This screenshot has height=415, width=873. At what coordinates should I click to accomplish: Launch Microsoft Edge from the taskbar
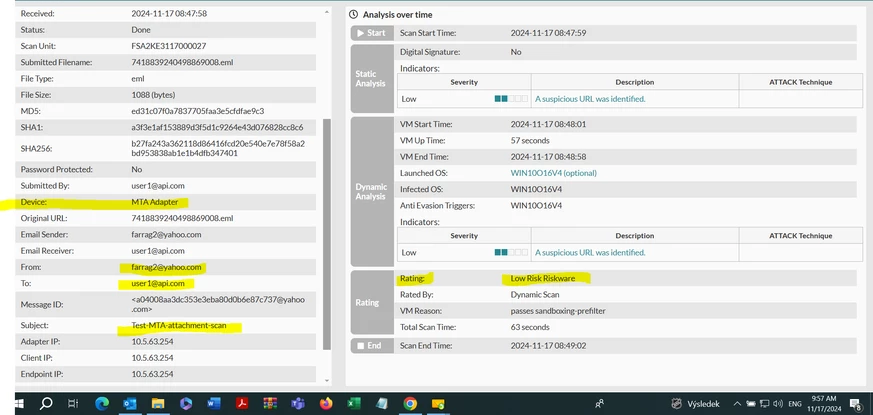point(102,404)
